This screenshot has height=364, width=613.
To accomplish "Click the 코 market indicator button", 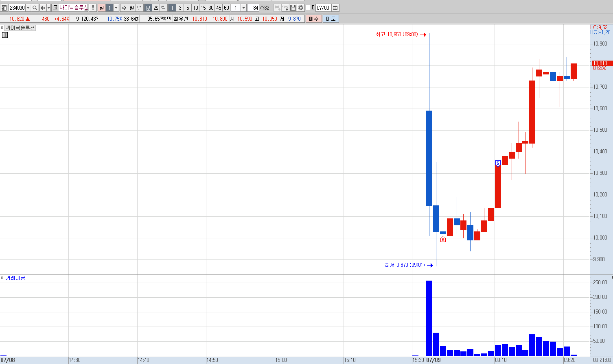I will (x=55, y=8).
